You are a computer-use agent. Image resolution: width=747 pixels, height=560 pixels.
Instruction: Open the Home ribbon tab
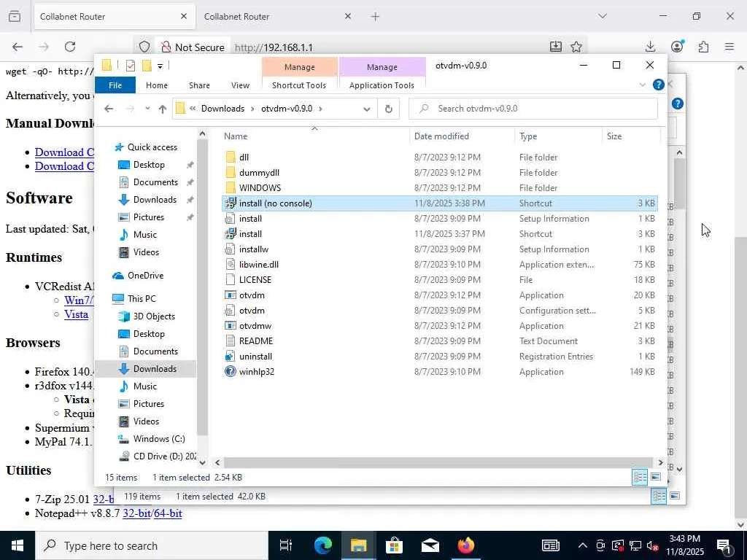pos(157,85)
